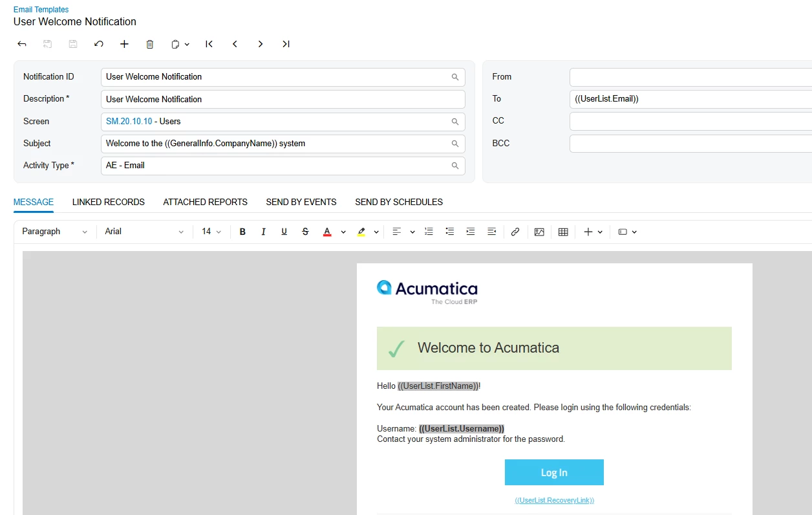Expand the font color dropdown arrow
Image resolution: width=812 pixels, height=515 pixels.
coord(343,232)
